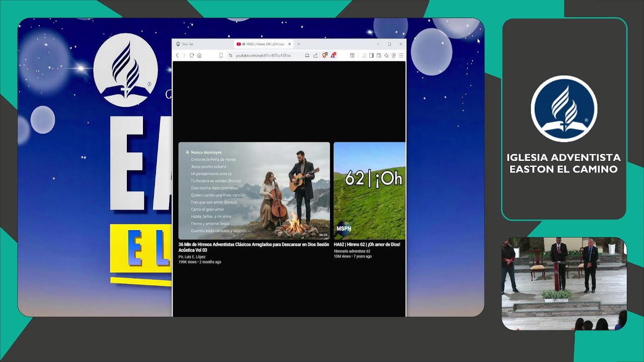
Task: Open the Brave Shields lion icon
Action: click(x=325, y=55)
